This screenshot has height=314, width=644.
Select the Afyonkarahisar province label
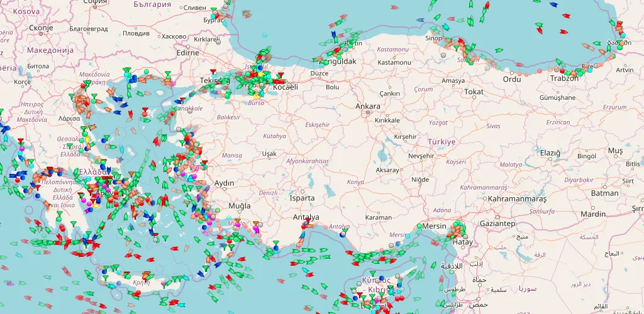pyautogui.click(x=308, y=161)
